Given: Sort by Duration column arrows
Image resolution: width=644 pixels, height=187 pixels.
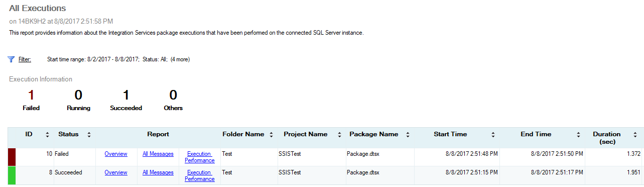Looking at the screenshot, I should tap(635, 135).
